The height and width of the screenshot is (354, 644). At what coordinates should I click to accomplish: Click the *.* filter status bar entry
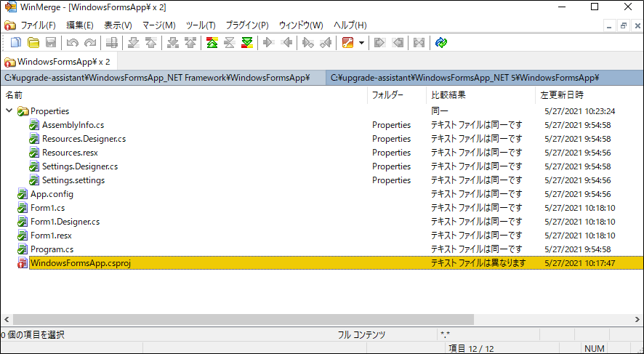[x=445, y=335]
